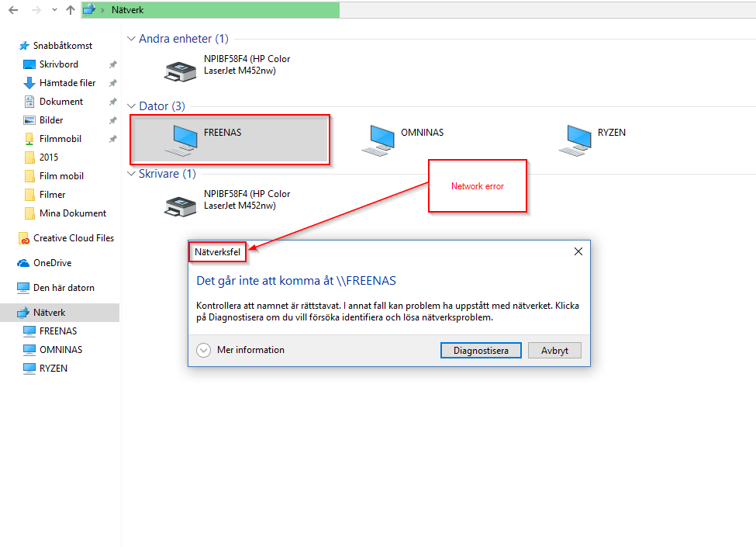756x547 pixels.
Task: Click the Dator (3) header text
Action: (162, 106)
